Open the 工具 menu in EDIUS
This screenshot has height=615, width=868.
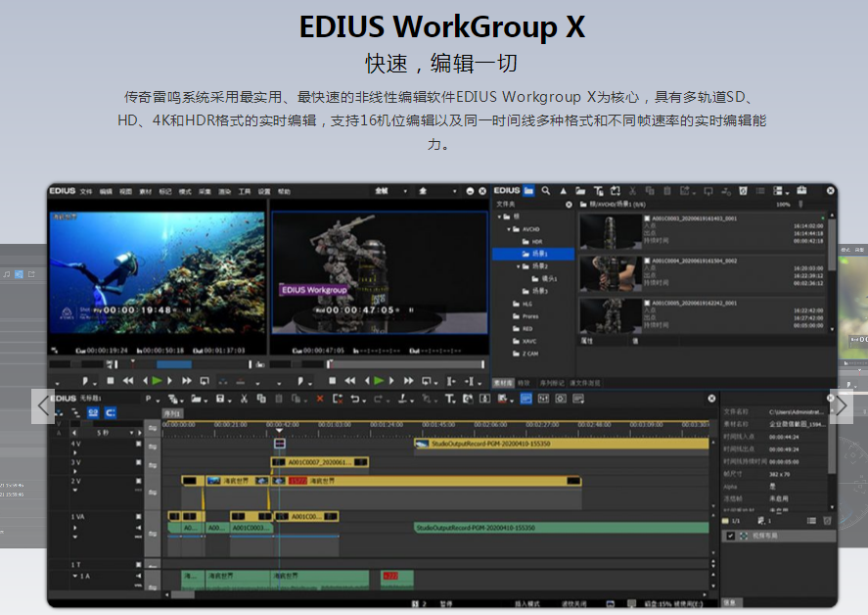pyautogui.click(x=245, y=192)
